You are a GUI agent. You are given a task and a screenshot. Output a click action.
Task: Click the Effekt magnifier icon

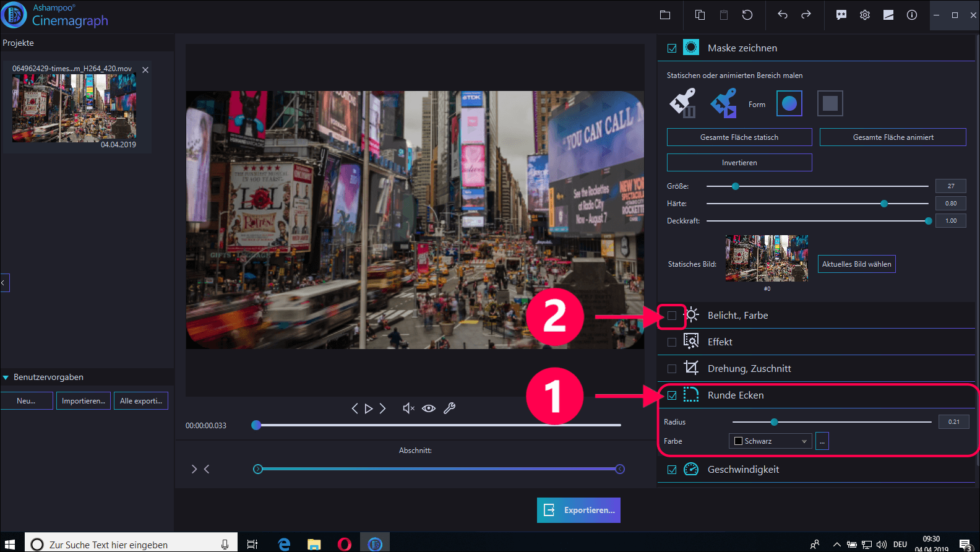691,341
